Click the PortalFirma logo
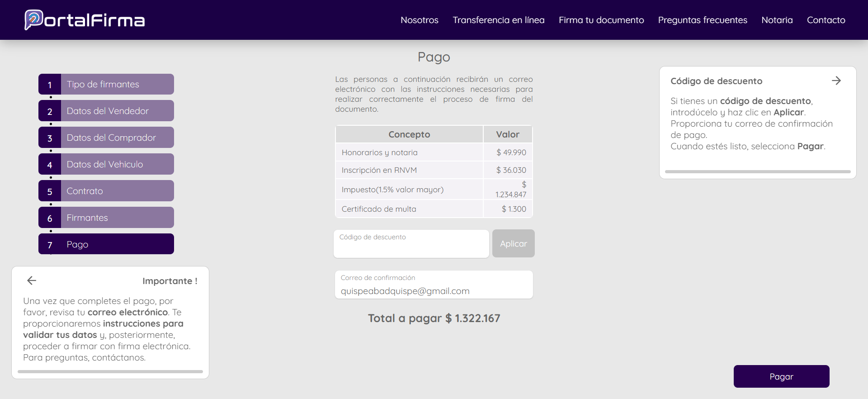 (85, 20)
